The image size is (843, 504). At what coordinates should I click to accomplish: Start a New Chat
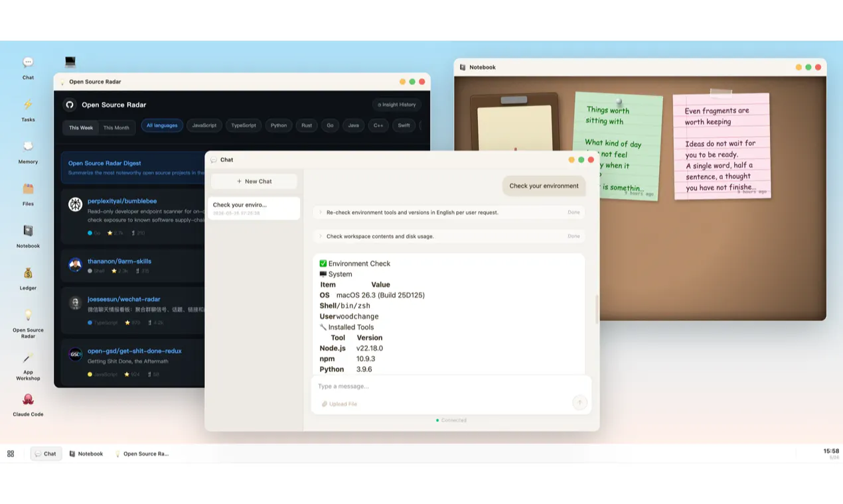pyautogui.click(x=254, y=181)
